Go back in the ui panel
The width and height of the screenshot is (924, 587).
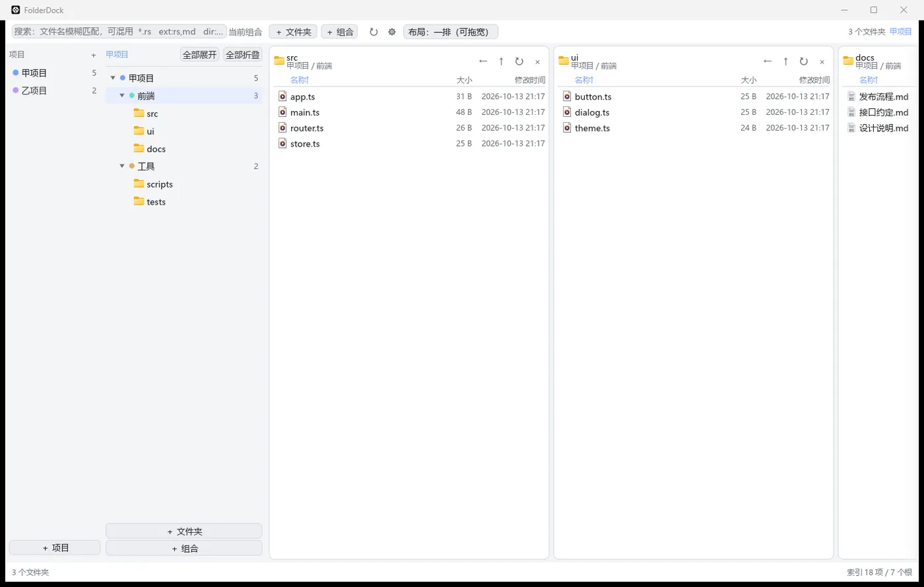pos(768,61)
